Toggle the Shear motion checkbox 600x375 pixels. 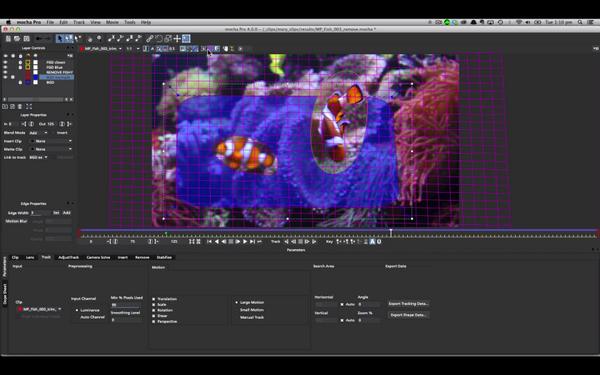[x=154, y=316]
